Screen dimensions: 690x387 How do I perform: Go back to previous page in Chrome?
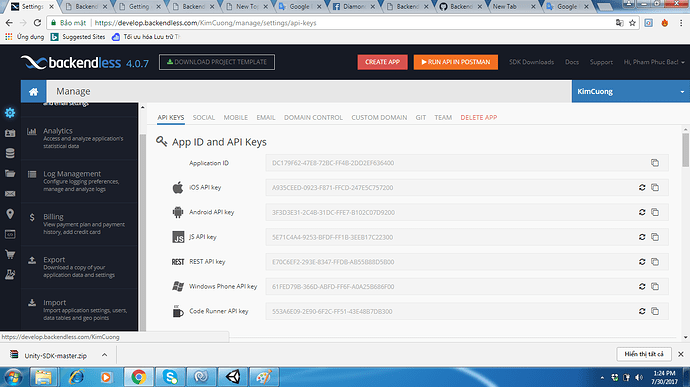tap(9, 23)
